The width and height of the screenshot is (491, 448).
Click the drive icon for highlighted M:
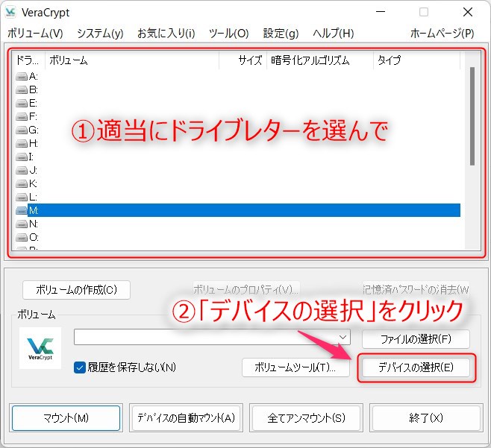pos(22,210)
